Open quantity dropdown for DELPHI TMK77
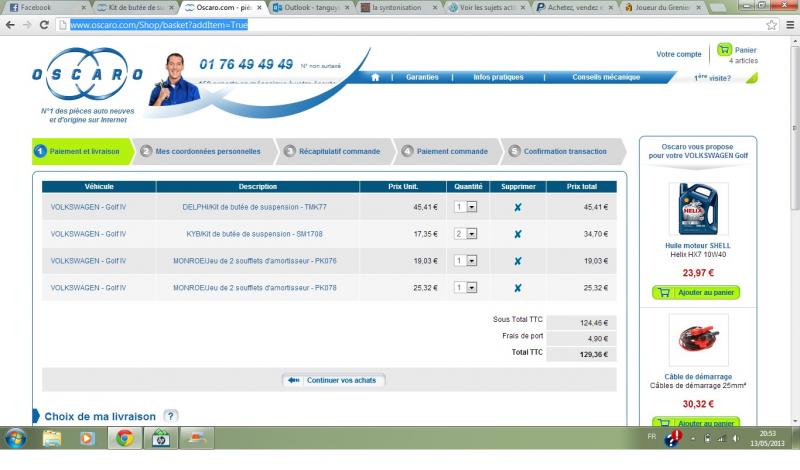This screenshot has width=800, height=470. click(x=471, y=207)
